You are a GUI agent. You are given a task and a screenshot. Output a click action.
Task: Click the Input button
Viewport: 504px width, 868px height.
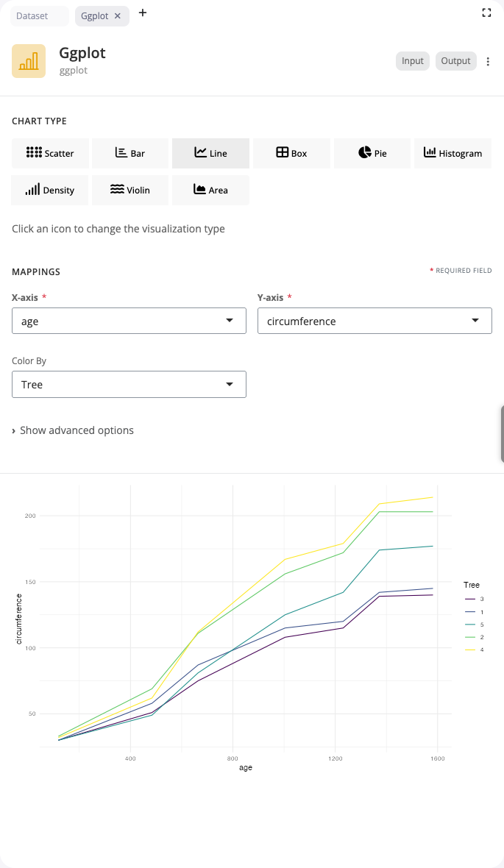coord(412,61)
